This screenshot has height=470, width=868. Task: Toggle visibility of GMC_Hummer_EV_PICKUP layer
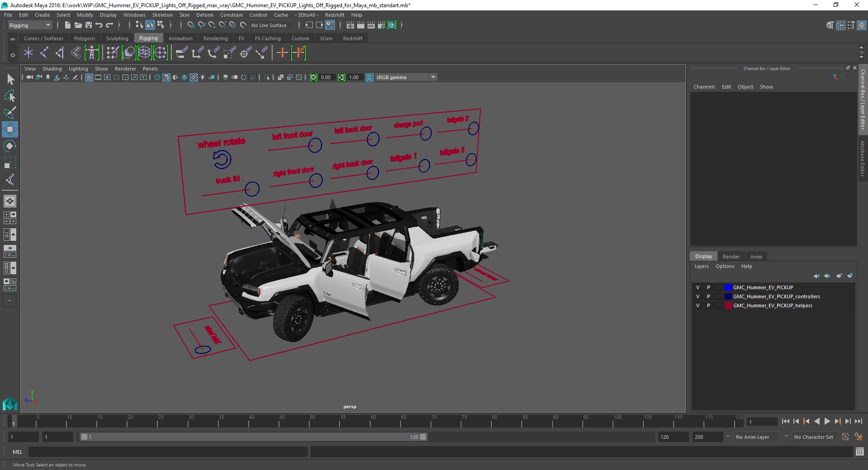click(x=698, y=287)
